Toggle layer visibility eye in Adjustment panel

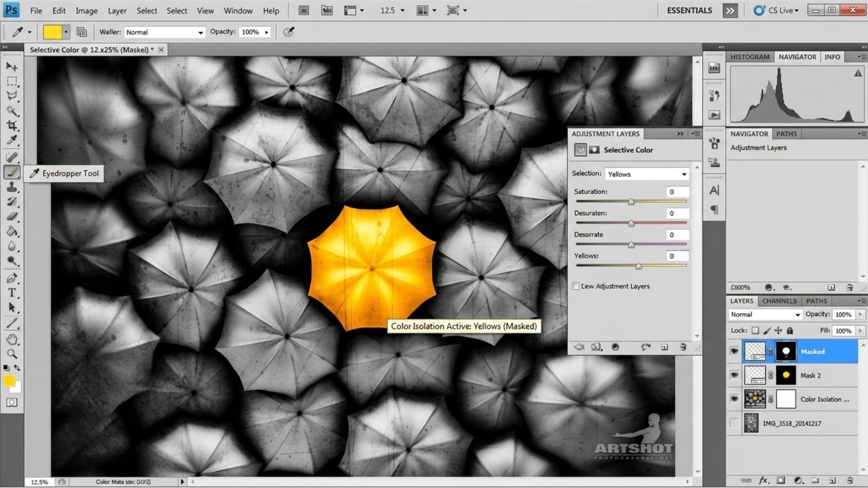(615, 347)
